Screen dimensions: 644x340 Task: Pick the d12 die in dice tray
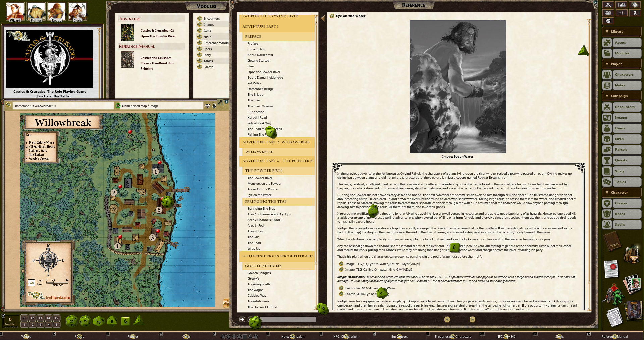coord(85,321)
